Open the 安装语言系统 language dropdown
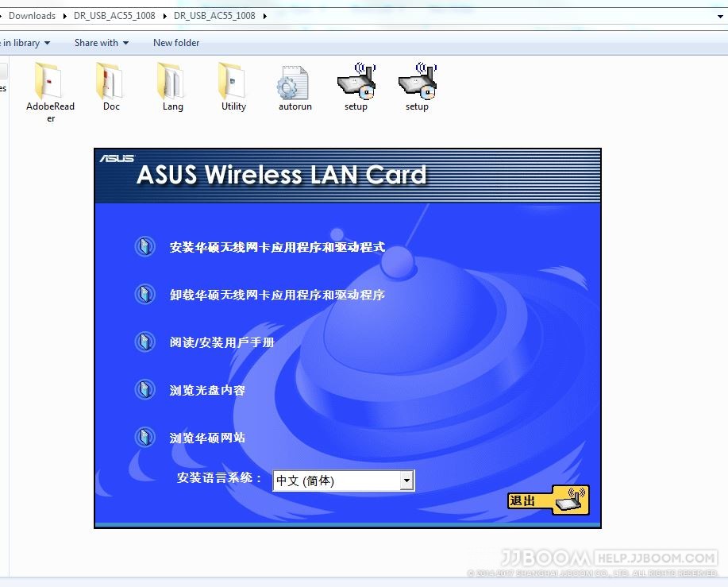Screen dimensions: 728x587 (x=406, y=481)
